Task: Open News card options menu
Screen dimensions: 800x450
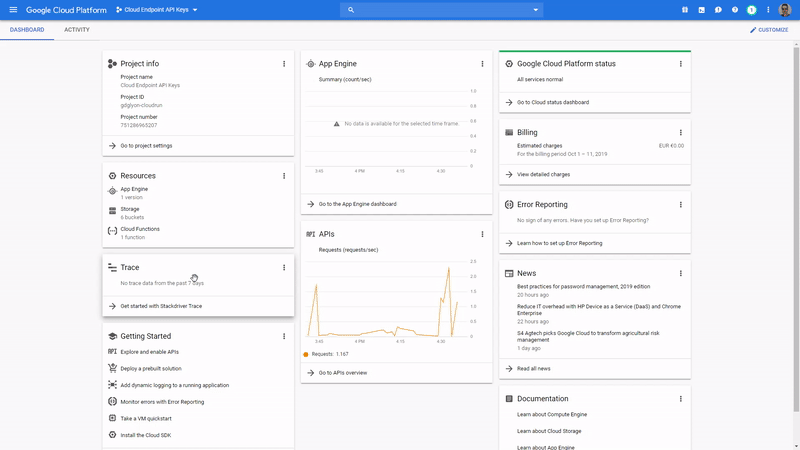Action: point(681,273)
